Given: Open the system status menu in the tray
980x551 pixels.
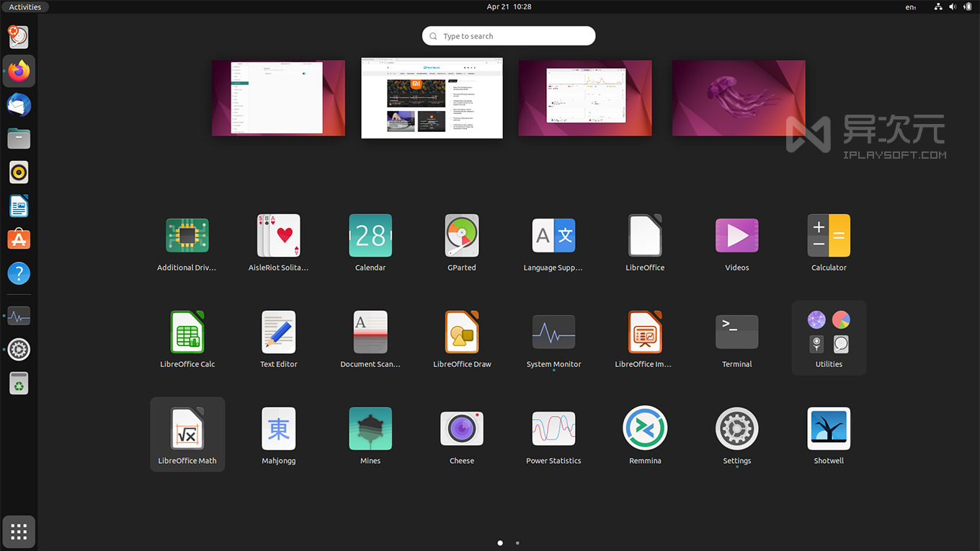Looking at the screenshot, I should pyautogui.click(x=953, y=6).
